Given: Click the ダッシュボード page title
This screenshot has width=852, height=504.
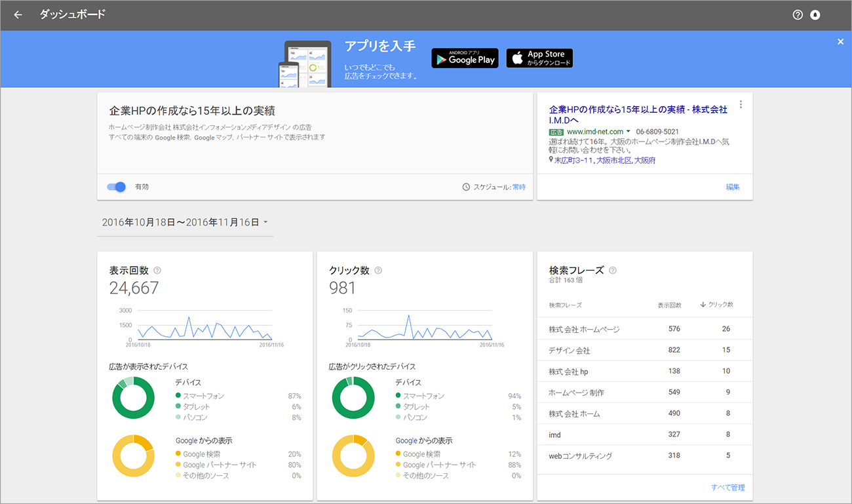Looking at the screenshot, I should (73, 14).
